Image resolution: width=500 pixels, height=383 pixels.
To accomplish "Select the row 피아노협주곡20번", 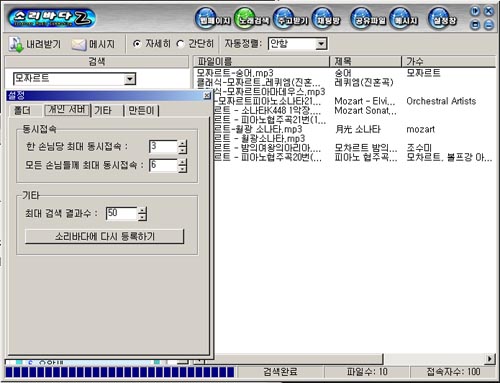I will point(268,157).
